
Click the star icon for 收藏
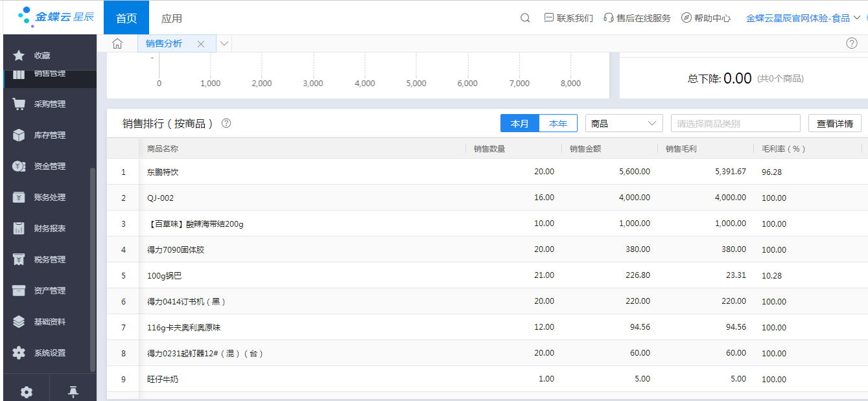click(19, 56)
